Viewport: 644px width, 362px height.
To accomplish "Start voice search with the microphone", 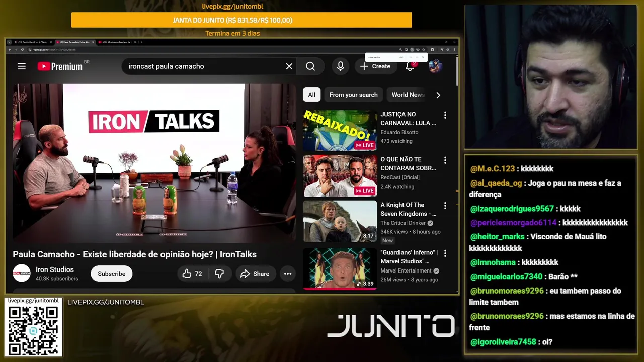I will tap(341, 66).
